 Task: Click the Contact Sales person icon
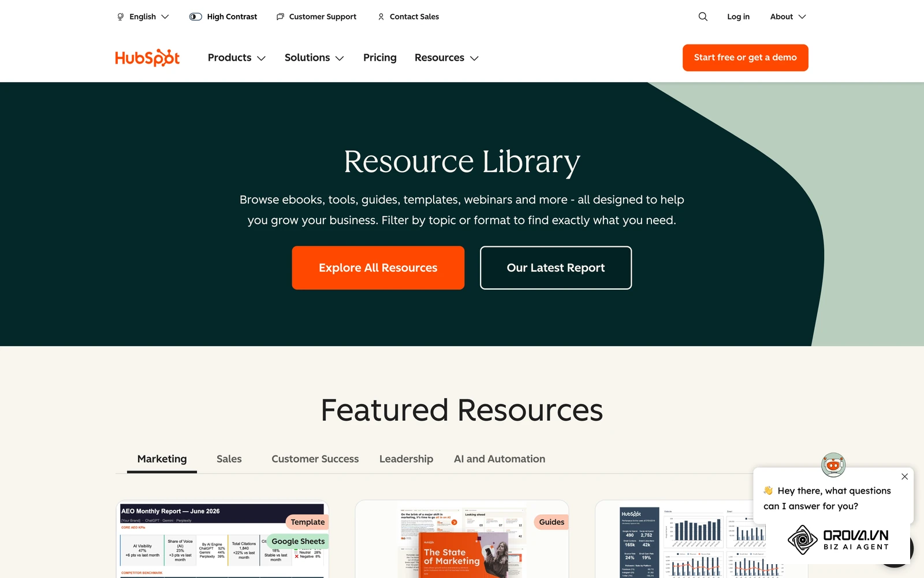381,17
